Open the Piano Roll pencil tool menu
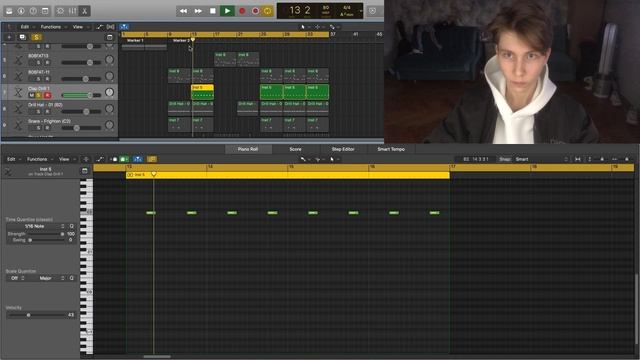Screen dimensions: 640x360 (304, 159)
